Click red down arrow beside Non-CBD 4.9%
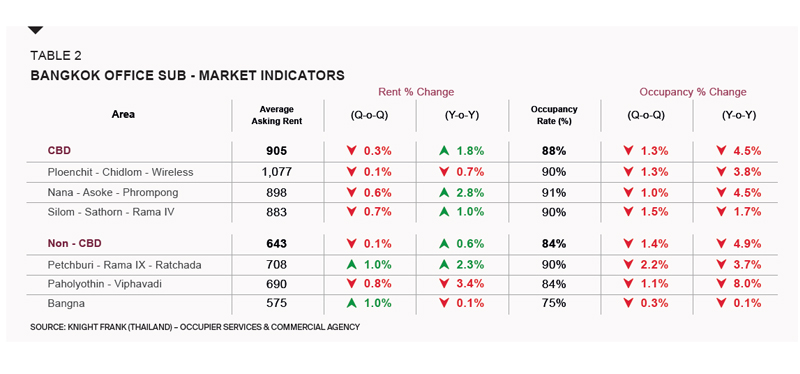Image resolution: width=800 pixels, height=374 pixels. click(721, 244)
